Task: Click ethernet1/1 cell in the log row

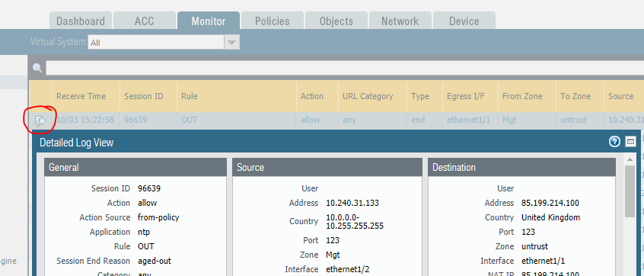Action: point(469,120)
